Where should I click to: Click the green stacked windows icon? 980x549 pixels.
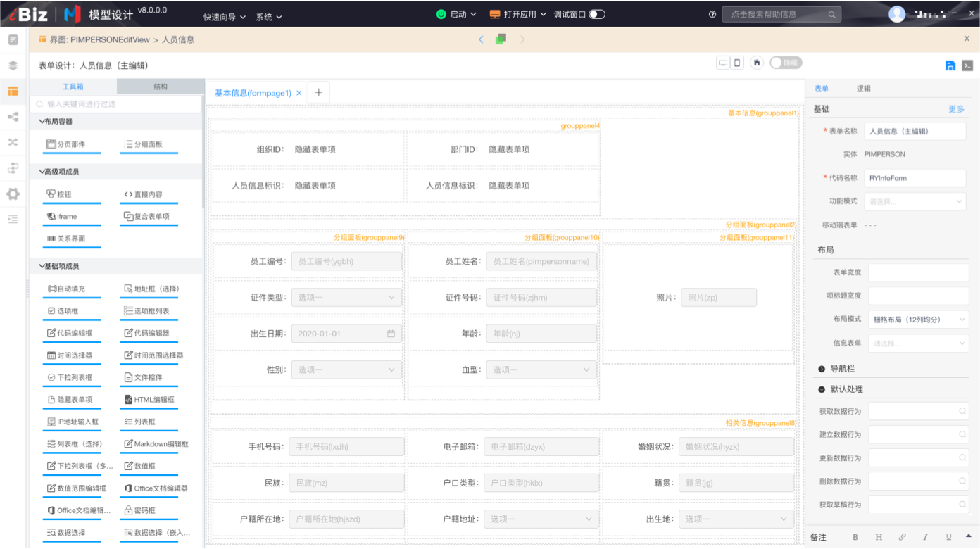coord(501,39)
